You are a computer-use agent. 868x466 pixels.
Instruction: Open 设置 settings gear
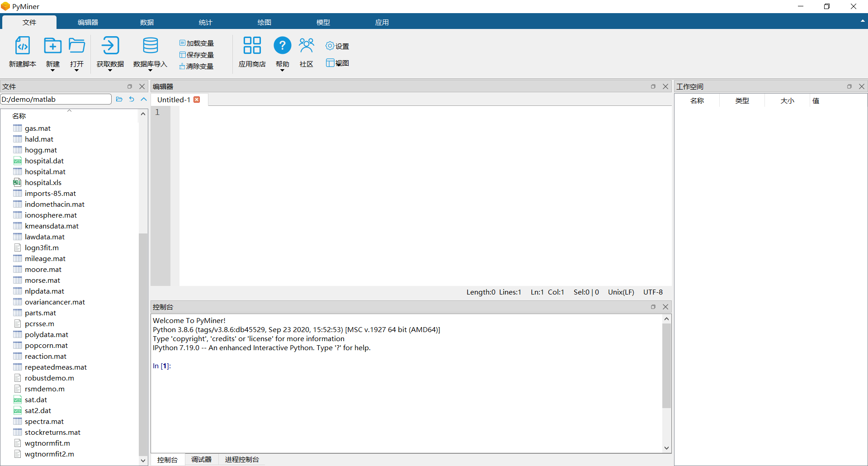coord(337,46)
